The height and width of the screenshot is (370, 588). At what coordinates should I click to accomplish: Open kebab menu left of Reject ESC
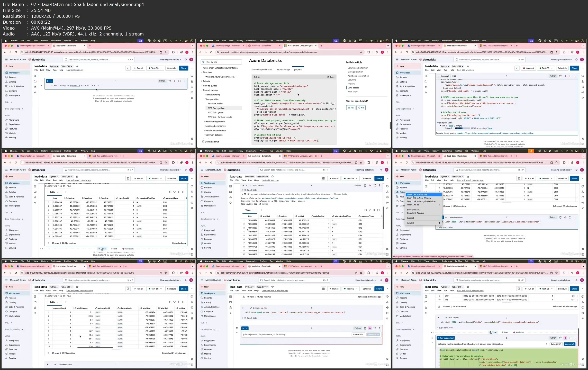[x=547, y=344]
